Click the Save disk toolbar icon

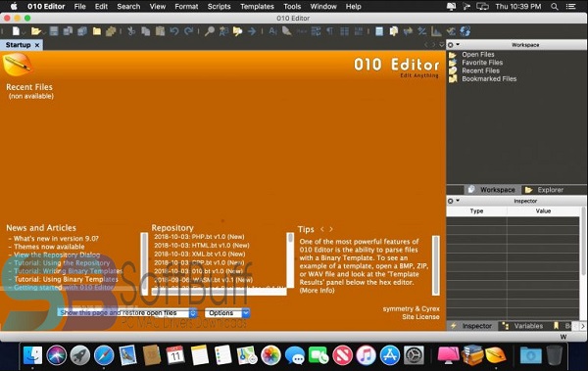pos(54,31)
